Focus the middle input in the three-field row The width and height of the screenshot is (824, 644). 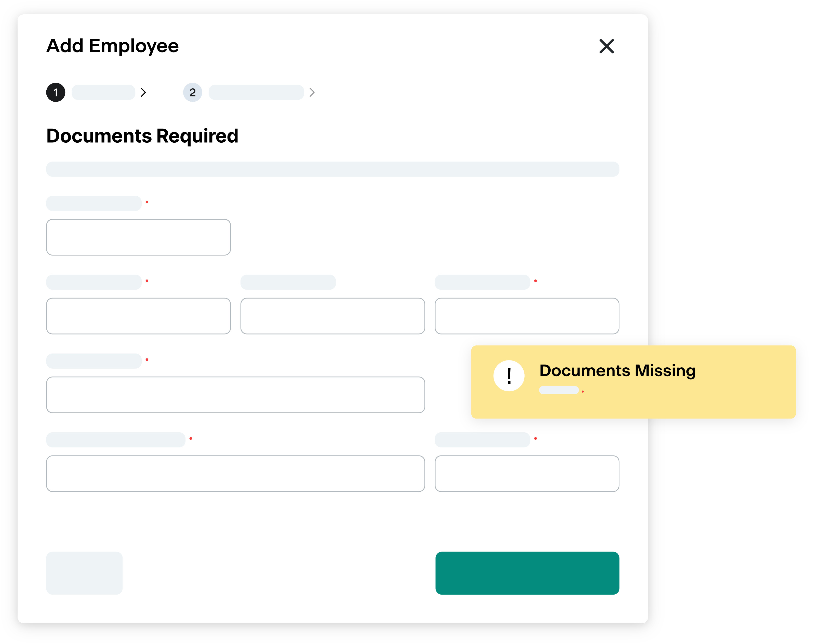coord(333,316)
